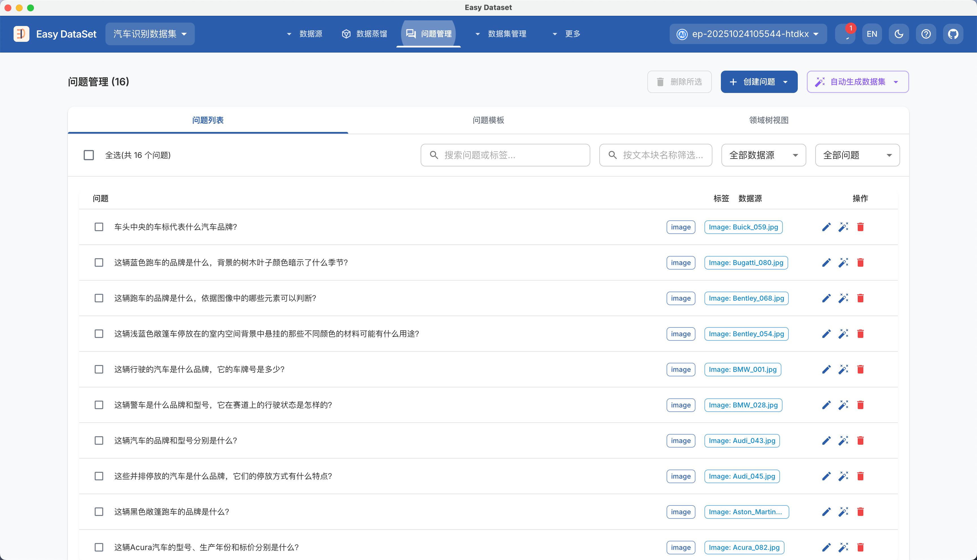Open the 全部数据源 dropdown
Viewport: 977px width, 560px height.
coord(763,155)
